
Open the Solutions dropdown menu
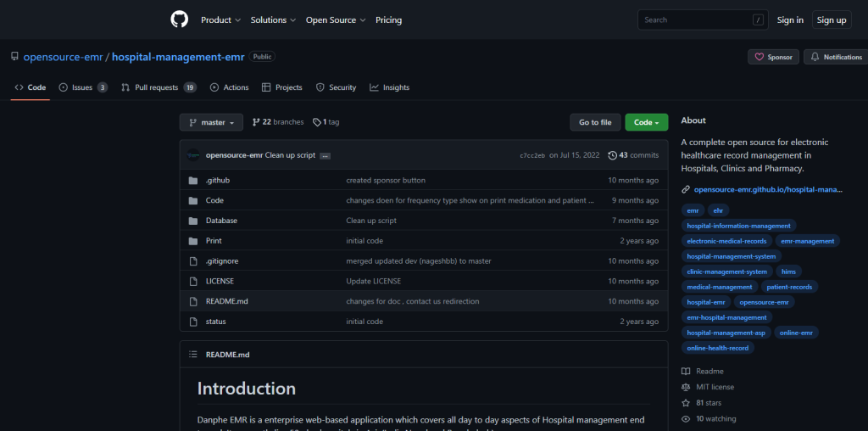pos(274,20)
